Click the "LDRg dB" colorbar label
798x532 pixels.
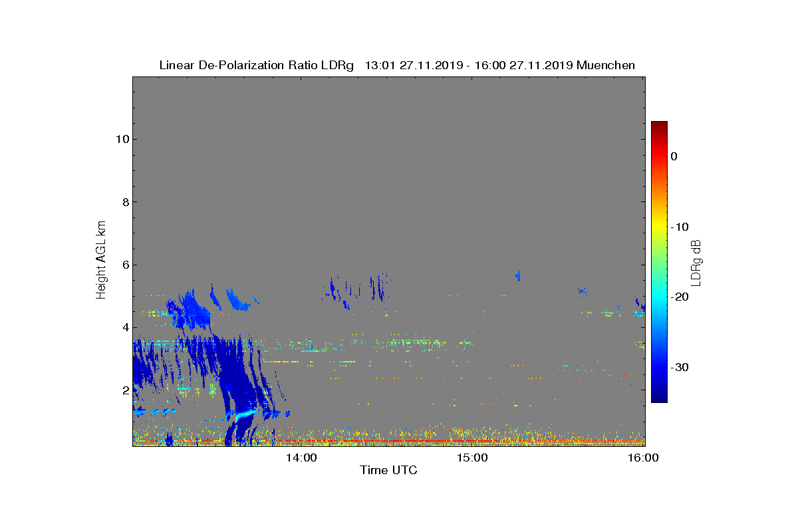coord(696,263)
